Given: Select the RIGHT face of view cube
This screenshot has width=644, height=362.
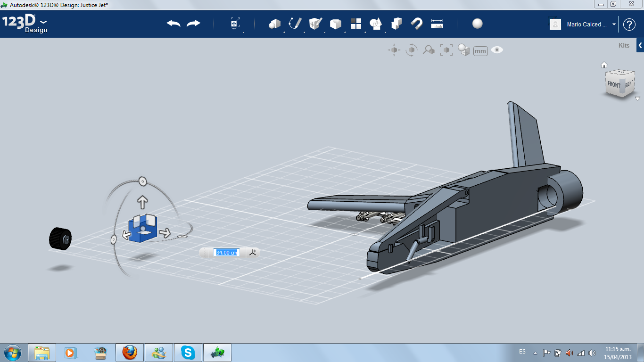Looking at the screenshot, I should point(629,84).
